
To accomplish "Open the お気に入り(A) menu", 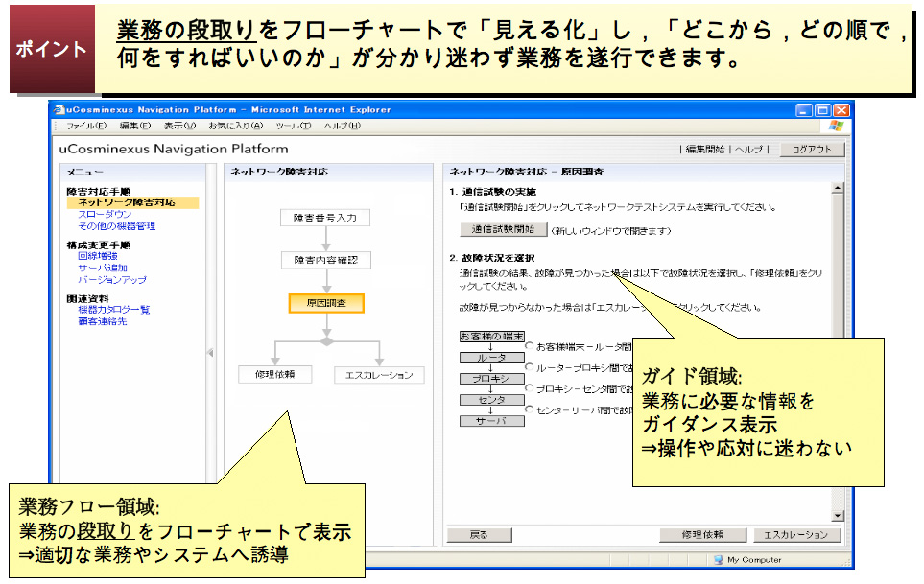I will 236,126.
